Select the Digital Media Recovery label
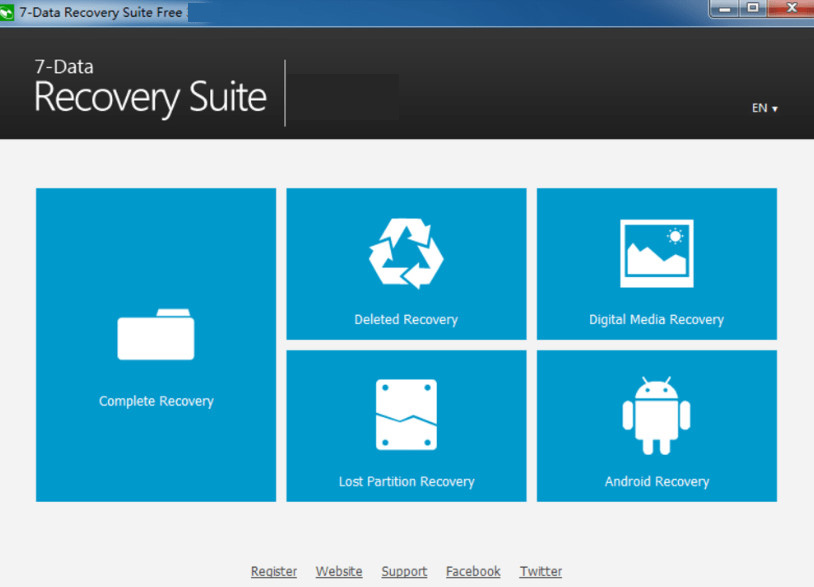This screenshot has width=814, height=587. [x=656, y=320]
